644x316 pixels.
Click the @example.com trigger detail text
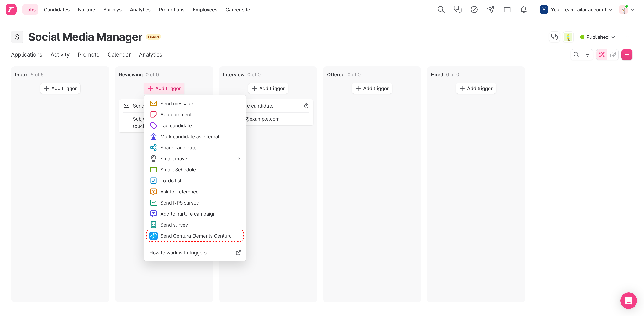coord(262,119)
